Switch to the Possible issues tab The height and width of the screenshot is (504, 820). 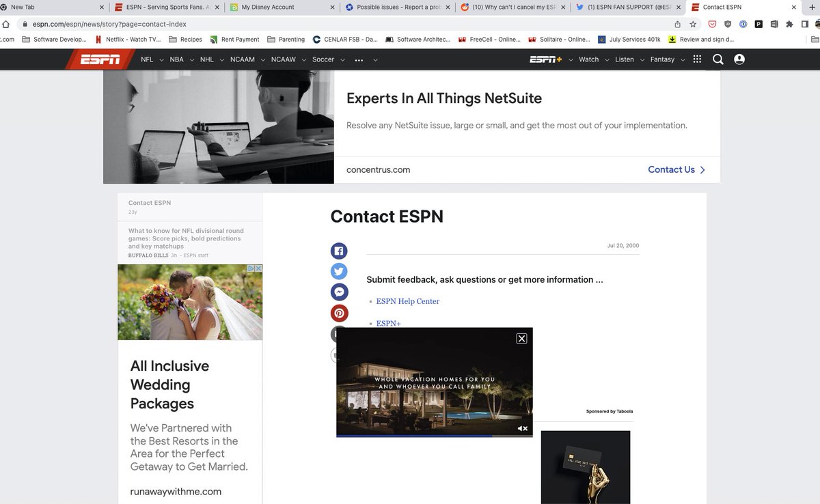(x=397, y=7)
